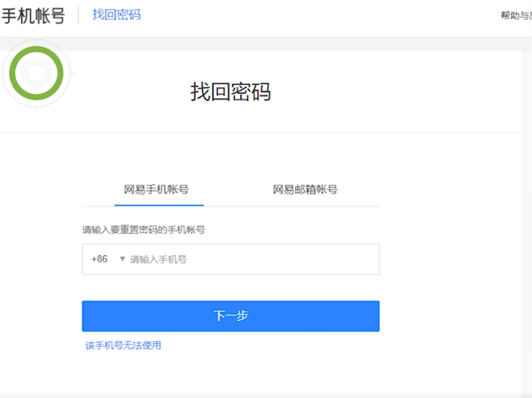The image size is (532, 398).
Task: Click the gray footer strip at page bottom
Action: tap(266, 394)
